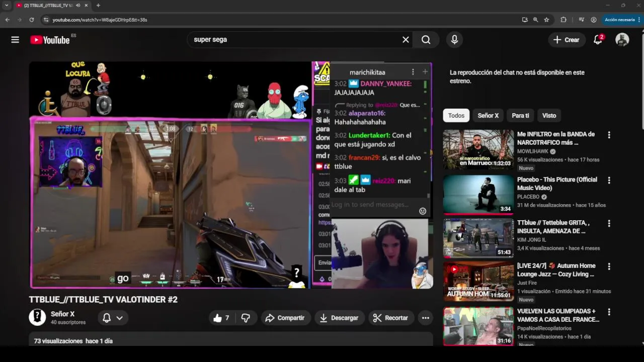The width and height of the screenshot is (644, 362).
Task: Go back in browser history
Action: [8, 20]
